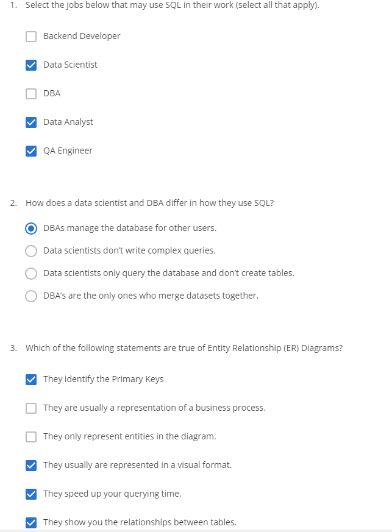Uncheck 'They show you the relationships between tables'
The width and height of the screenshot is (392, 532).
[31, 522]
